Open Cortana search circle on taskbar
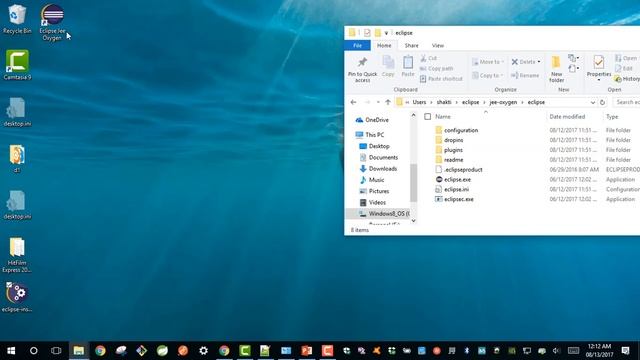 33,351
